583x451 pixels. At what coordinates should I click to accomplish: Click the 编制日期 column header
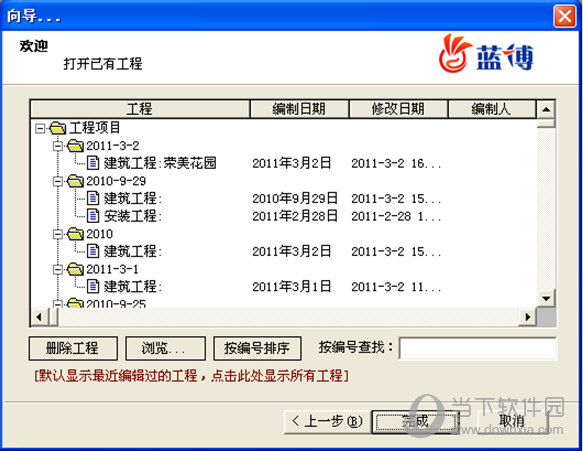pyautogui.click(x=299, y=109)
